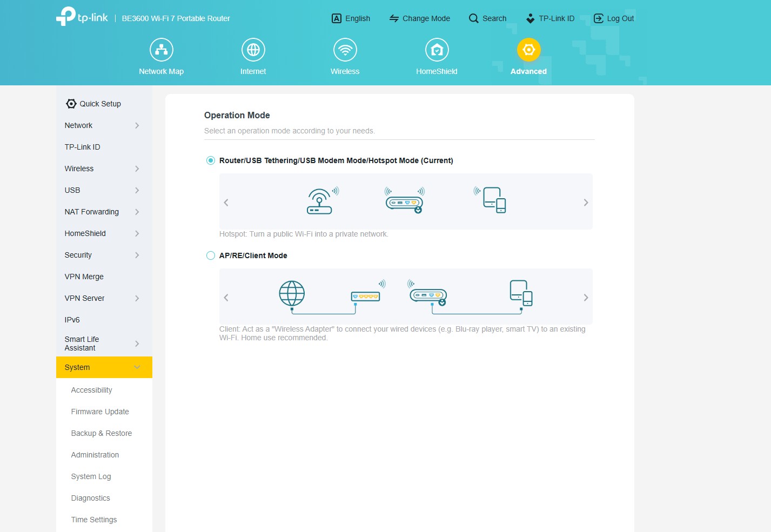The image size is (771, 532).
Task: Open the Internet globe icon
Action: pos(253,50)
